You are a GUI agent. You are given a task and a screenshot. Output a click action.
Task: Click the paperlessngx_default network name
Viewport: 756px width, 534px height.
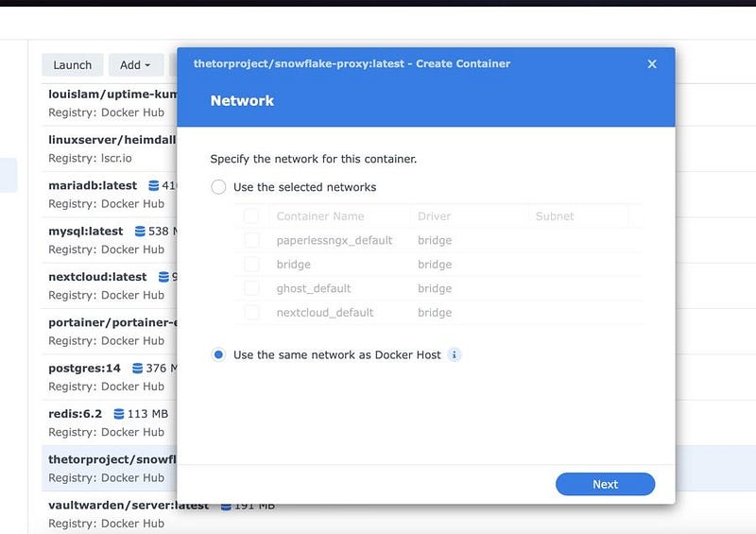tap(335, 240)
